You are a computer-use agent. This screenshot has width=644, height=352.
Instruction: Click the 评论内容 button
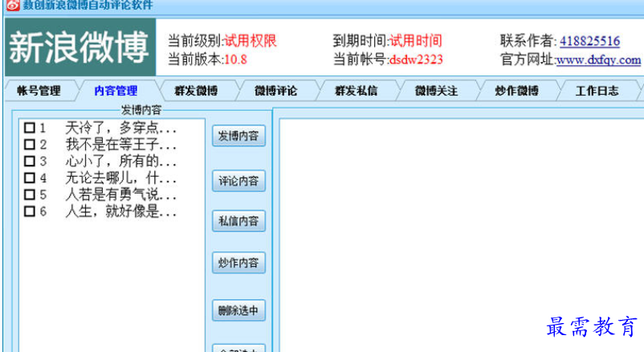pos(238,181)
